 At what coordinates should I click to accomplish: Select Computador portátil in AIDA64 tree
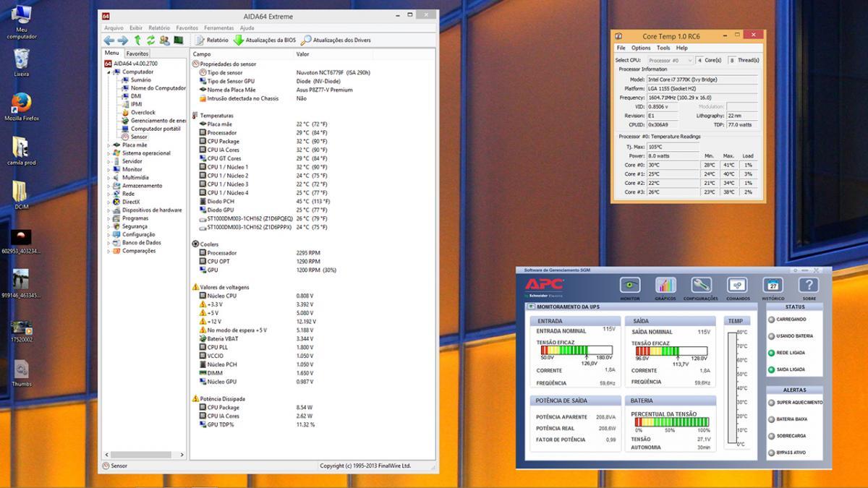tap(156, 129)
